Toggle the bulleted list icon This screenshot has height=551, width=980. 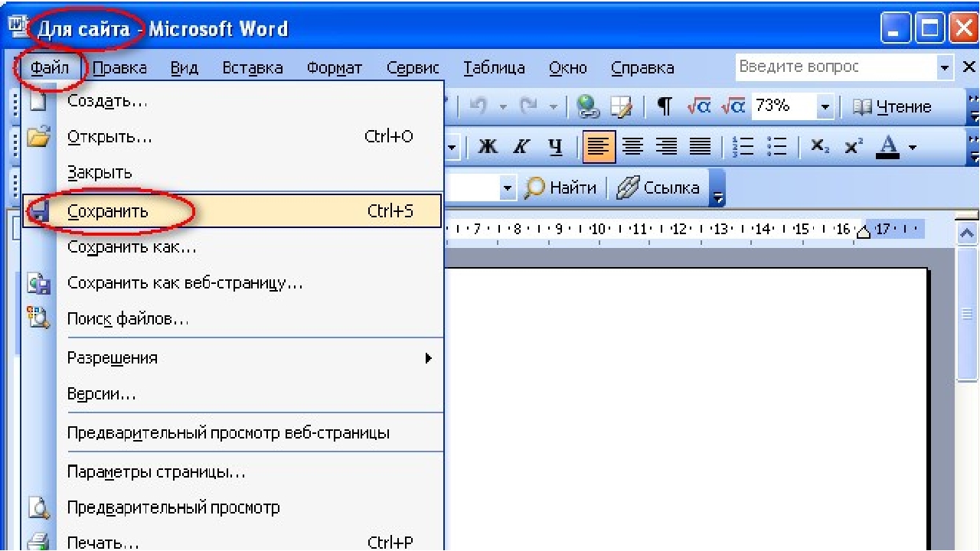pos(776,146)
